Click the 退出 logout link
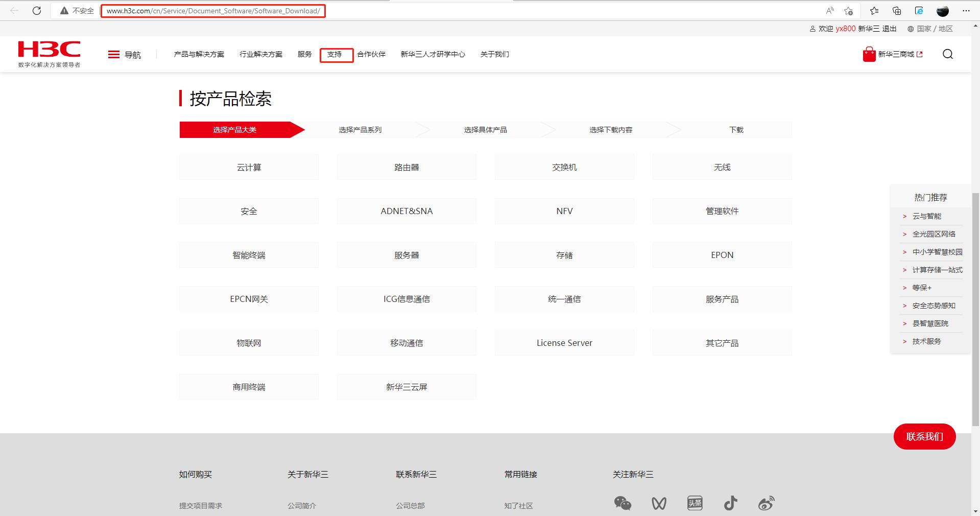 pyautogui.click(x=889, y=29)
